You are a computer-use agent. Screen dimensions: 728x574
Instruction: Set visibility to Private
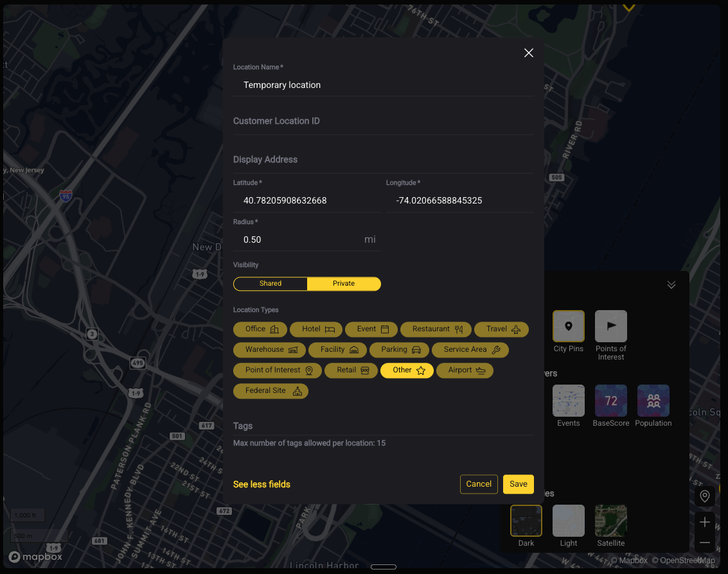click(344, 284)
